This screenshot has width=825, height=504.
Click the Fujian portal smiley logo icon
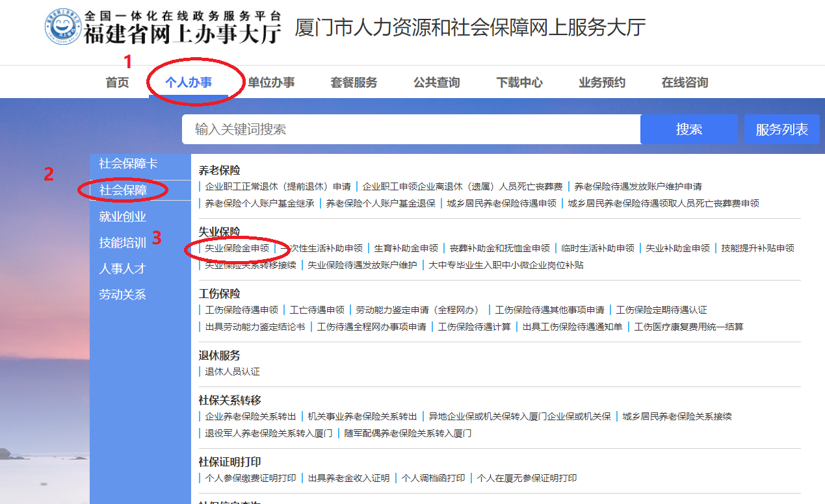63,27
